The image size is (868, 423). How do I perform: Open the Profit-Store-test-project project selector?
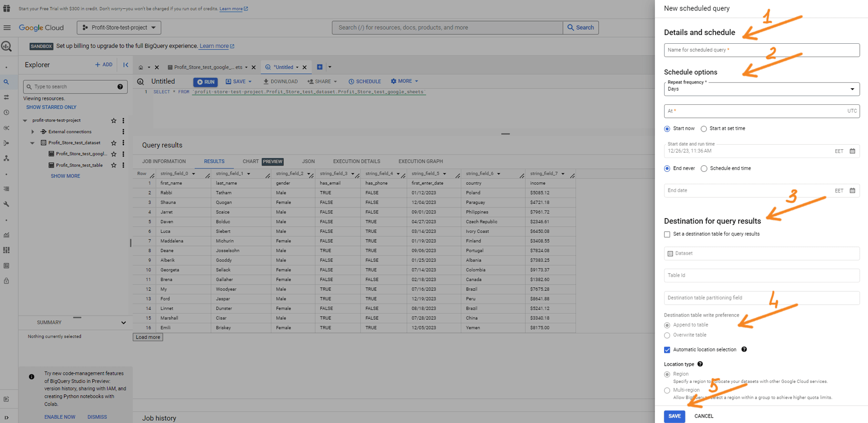pyautogui.click(x=119, y=27)
